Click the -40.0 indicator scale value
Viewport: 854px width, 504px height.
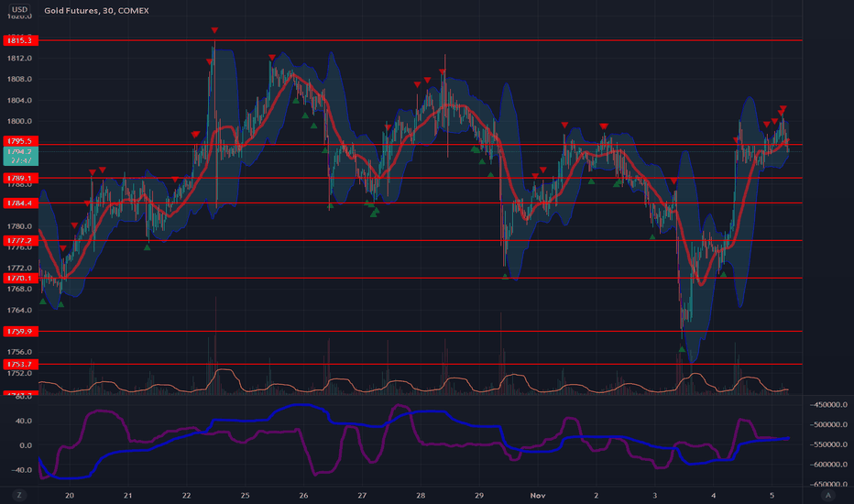pyautogui.click(x=24, y=470)
